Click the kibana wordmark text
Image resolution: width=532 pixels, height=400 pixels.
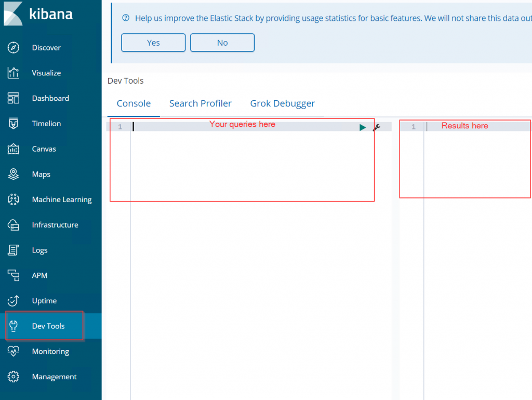click(51, 14)
